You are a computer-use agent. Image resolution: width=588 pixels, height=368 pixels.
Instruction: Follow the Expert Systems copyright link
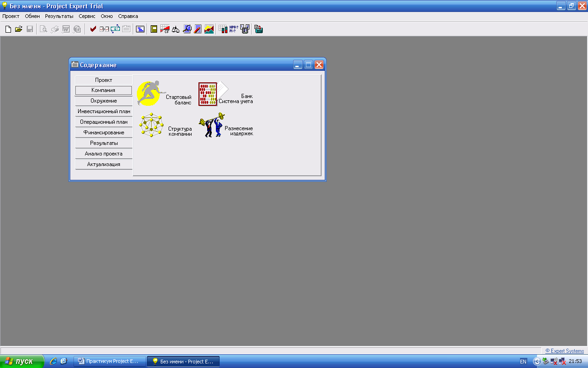click(565, 351)
